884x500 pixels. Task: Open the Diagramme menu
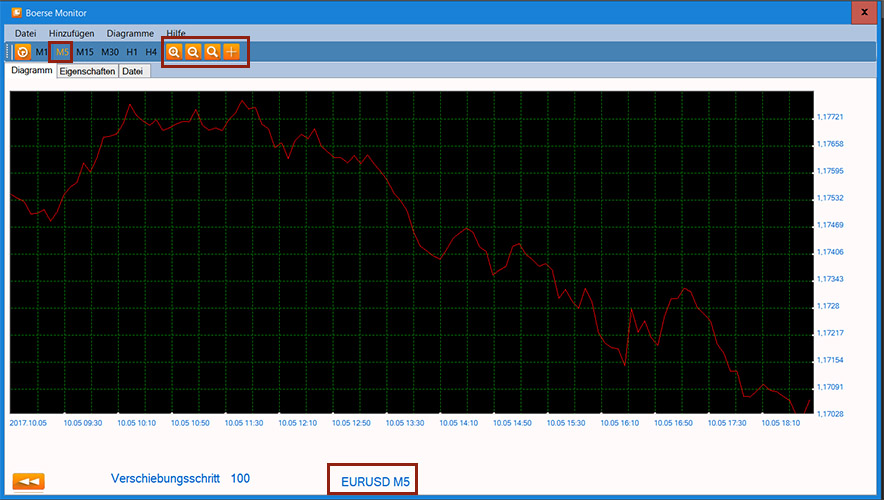pos(130,33)
